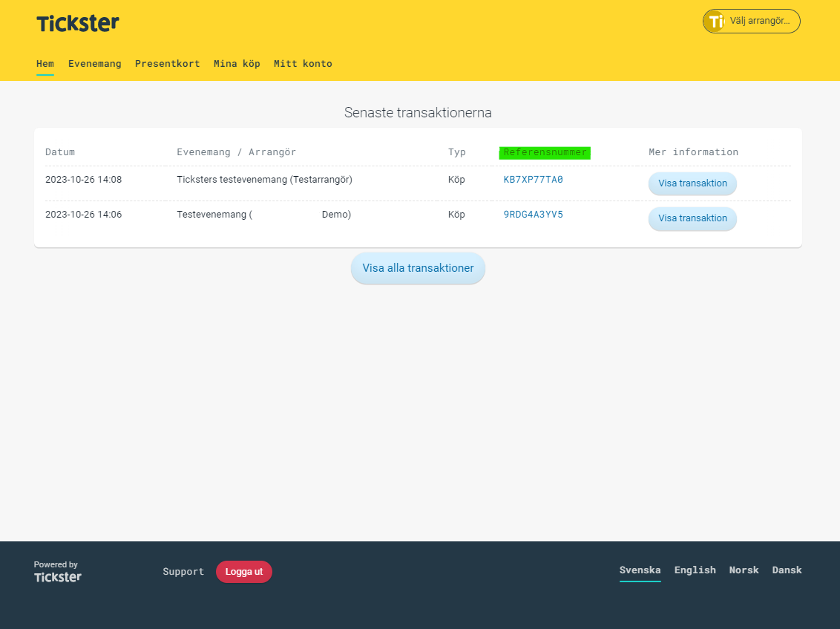Screen dimensions: 840x629
Task: Log out via the Logga ut button
Action: pyautogui.click(x=243, y=572)
